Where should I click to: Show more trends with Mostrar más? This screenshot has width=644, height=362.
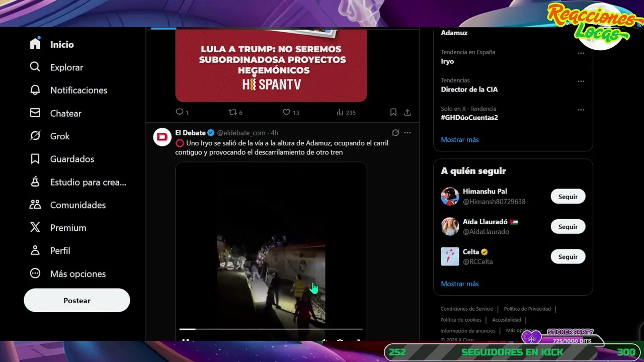point(460,139)
